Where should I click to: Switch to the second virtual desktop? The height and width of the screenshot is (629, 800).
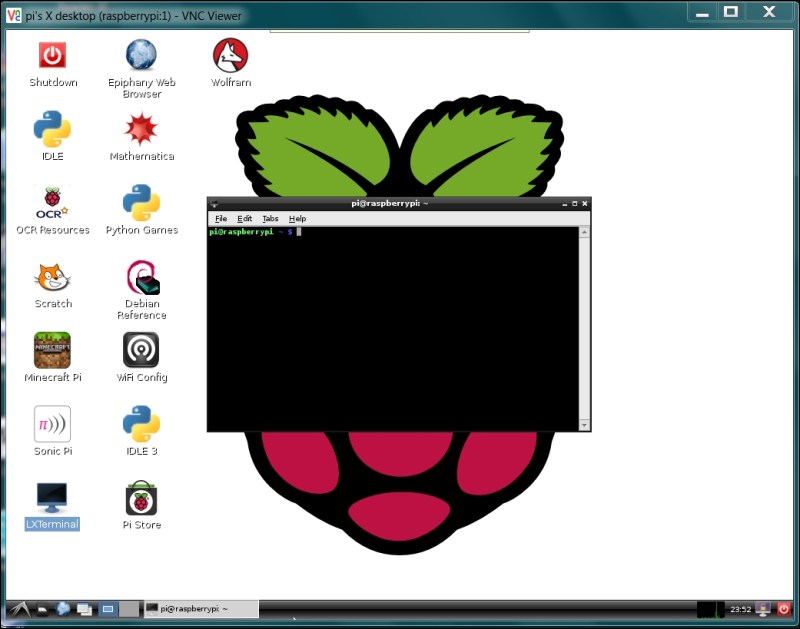tap(129, 609)
